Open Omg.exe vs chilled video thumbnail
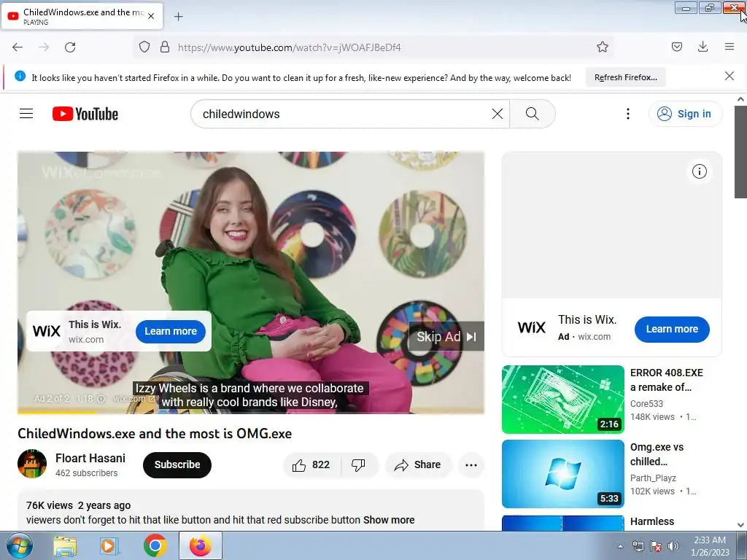 (562, 474)
